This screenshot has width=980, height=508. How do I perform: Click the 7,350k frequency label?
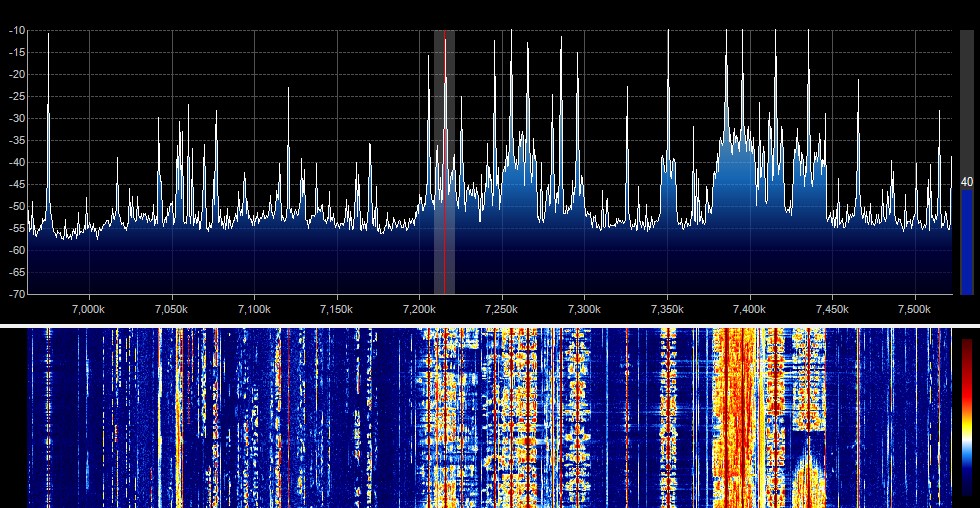667,309
